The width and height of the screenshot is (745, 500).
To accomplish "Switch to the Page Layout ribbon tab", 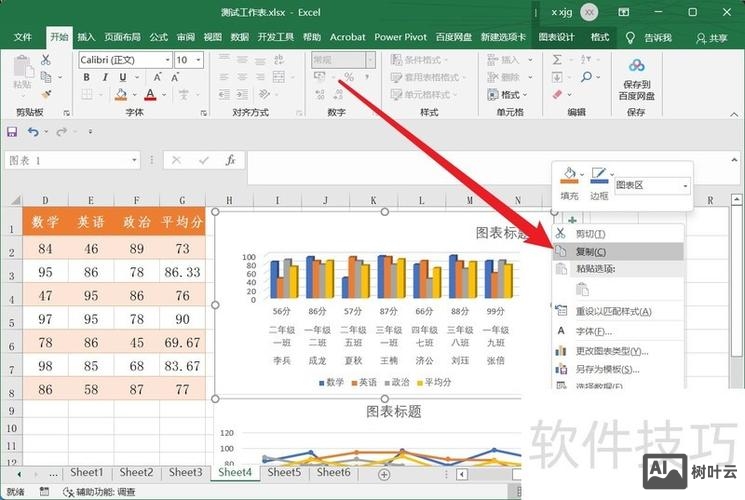I will click(x=123, y=37).
